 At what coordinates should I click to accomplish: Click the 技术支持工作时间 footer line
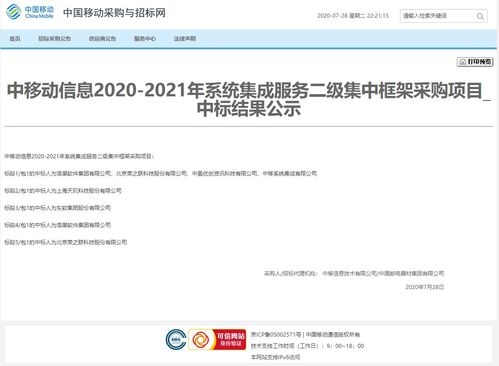307,346
